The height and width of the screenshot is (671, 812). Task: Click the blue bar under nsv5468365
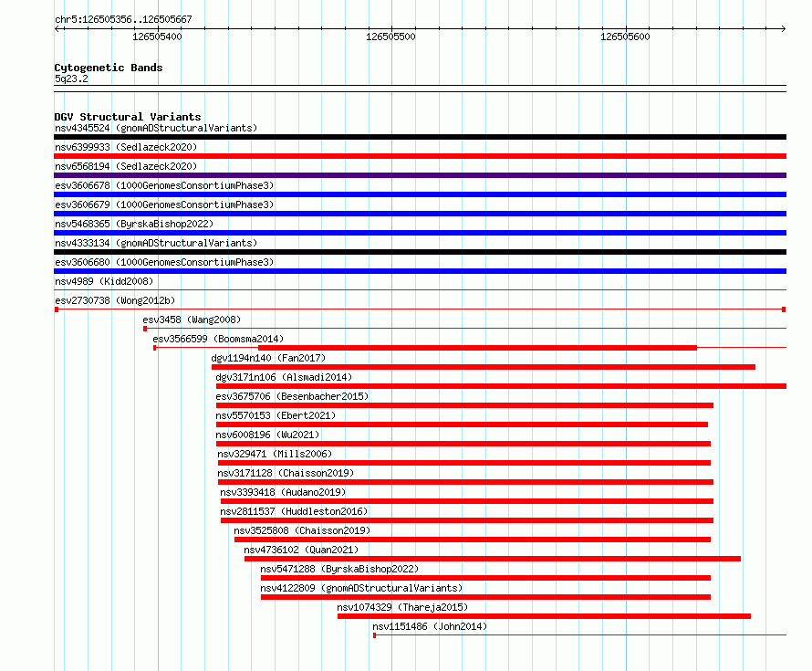tap(420, 233)
